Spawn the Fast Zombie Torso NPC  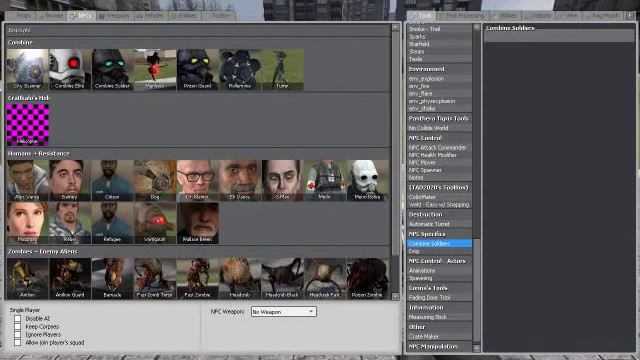coord(155,278)
